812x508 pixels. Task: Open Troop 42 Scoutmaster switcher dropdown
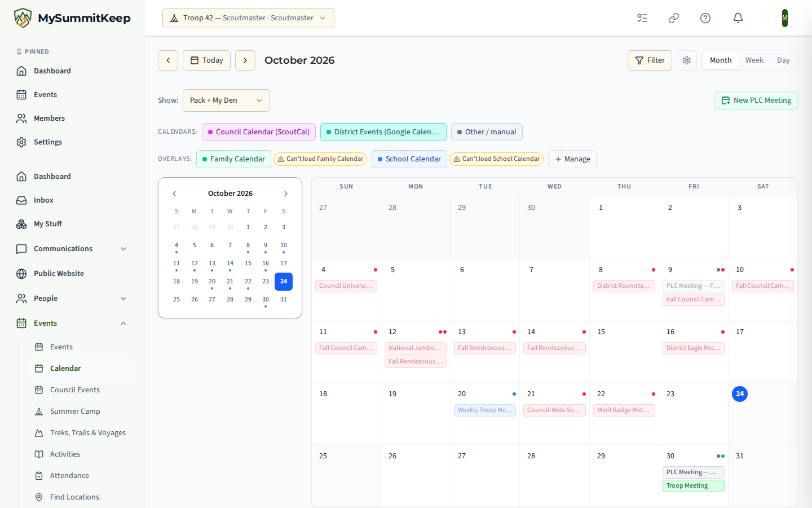248,18
